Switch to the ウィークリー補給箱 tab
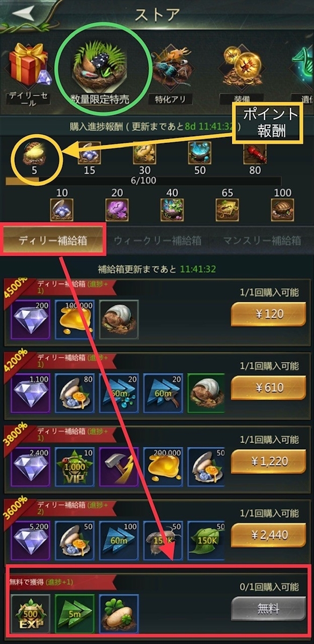Image resolution: width=314 pixels, height=644 pixels. click(157, 240)
